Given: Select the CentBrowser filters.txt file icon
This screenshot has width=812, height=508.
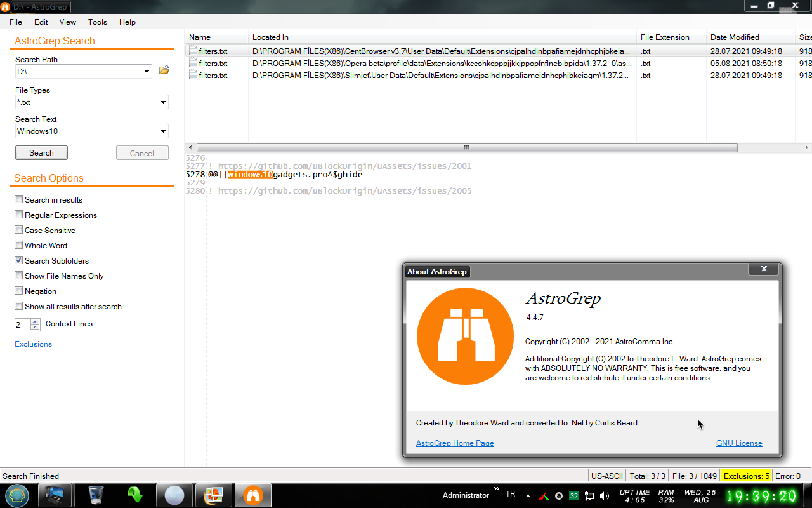Looking at the screenshot, I should tap(193, 51).
